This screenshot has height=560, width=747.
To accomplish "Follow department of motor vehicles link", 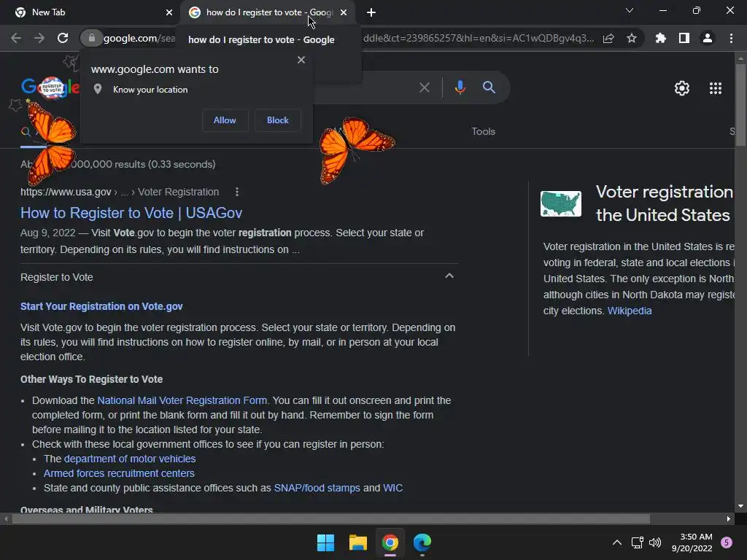I will 130,459.
